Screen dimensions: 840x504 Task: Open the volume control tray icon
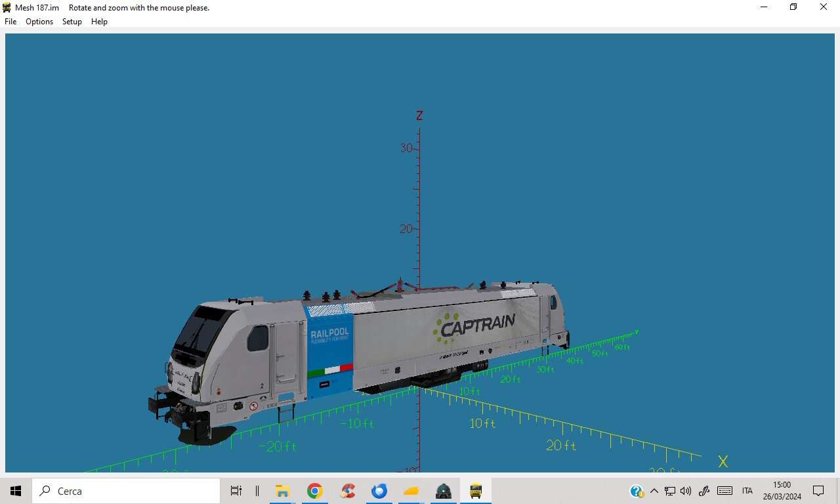[x=686, y=491]
